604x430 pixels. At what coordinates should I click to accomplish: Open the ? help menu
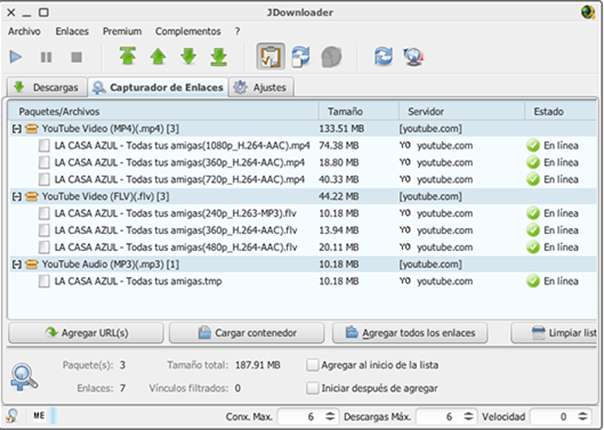[237, 31]
